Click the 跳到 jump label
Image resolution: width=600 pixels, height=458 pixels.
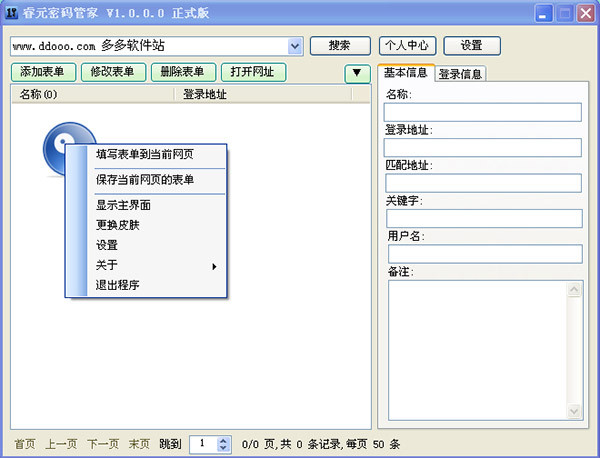(x=170, y=444)
